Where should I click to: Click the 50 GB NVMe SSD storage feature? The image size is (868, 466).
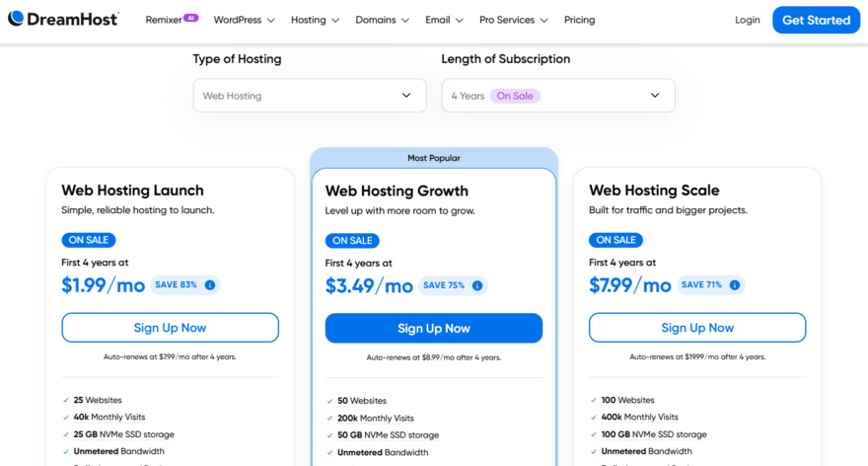tap(388, 435)
